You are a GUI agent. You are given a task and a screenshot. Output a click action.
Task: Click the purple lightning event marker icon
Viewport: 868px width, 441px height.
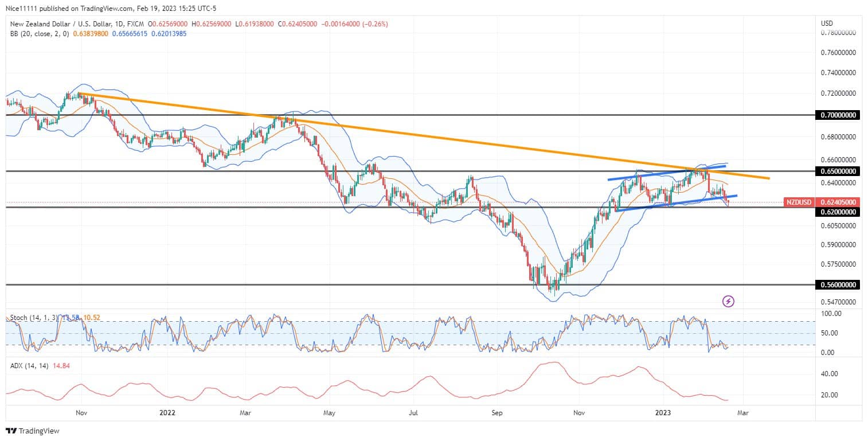click(728, 301)
